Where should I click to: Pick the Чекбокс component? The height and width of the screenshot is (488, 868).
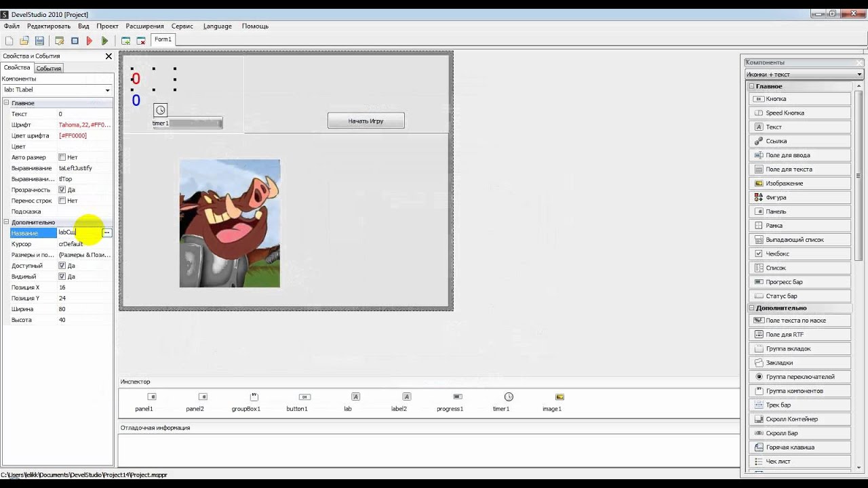[800, 253]
